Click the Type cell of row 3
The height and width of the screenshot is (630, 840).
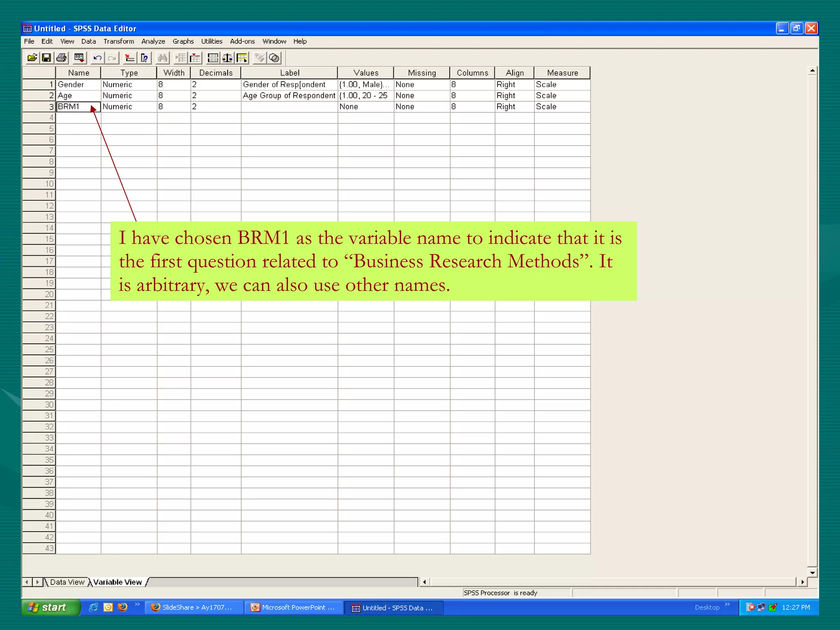tap(129, 107)
